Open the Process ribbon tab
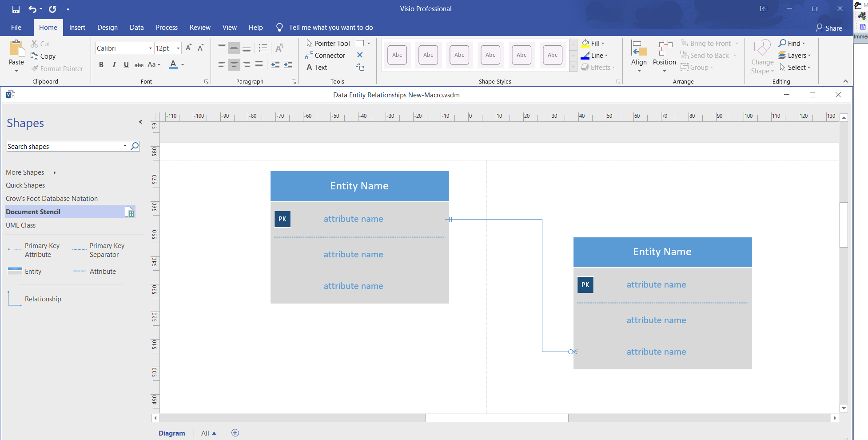 click(x=167, y=28)
